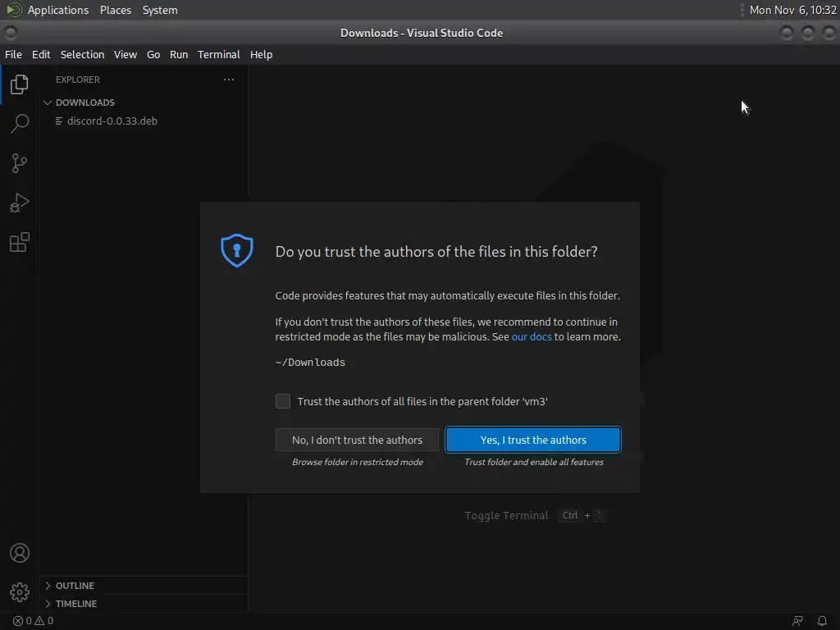Click the clock showing Mon Nov 6

[793, 10]
